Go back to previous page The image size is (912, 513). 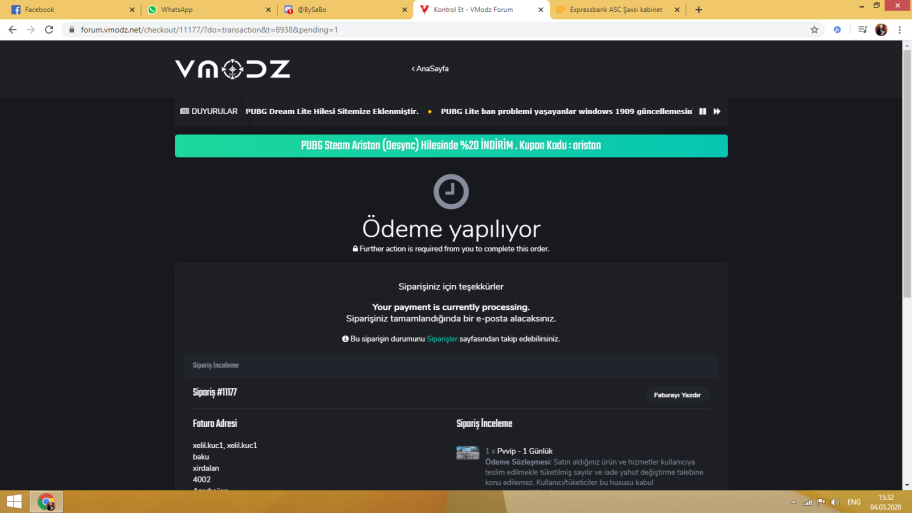[13, 30]
